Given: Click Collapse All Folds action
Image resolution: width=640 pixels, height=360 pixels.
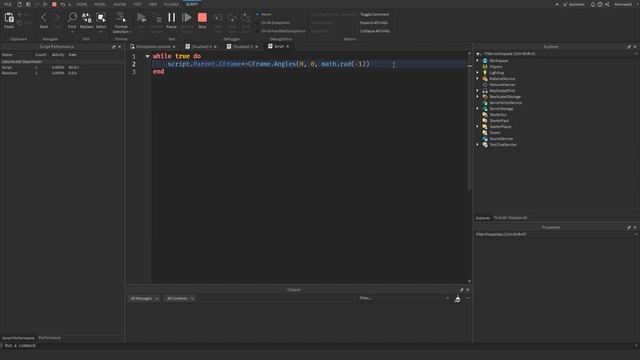Looking at the screenshot, I should point(375,31).
